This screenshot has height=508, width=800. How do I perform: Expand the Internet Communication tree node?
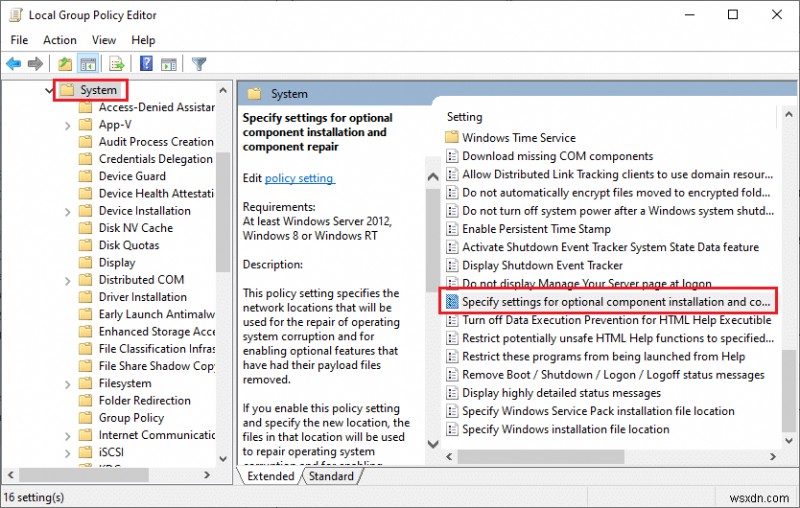[x=67, y=436]
